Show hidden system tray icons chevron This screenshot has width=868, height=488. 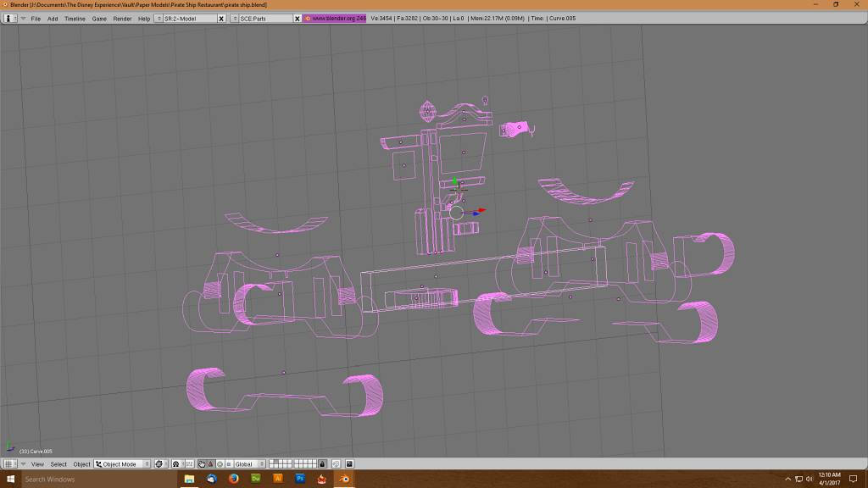[787, 480]
